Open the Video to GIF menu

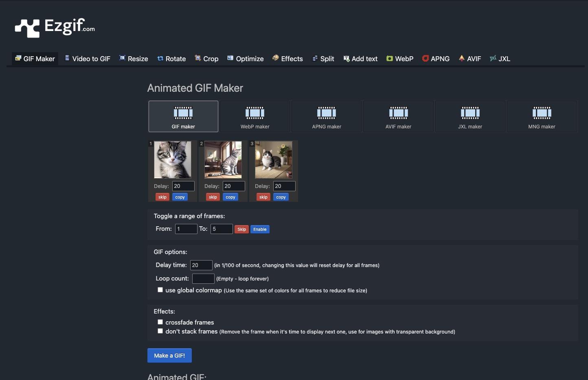pyautogui.click(x=87, y=59)
